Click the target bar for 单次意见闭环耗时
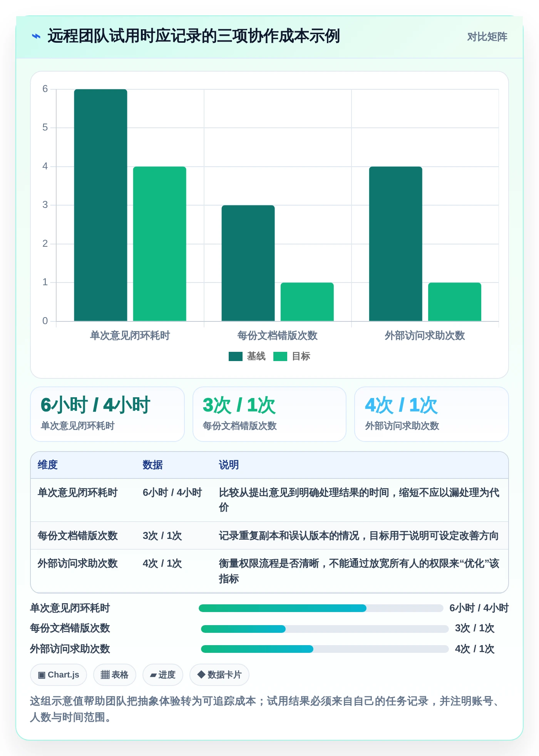The width and height of the screenshot is (539, 756). click(160, 244)
